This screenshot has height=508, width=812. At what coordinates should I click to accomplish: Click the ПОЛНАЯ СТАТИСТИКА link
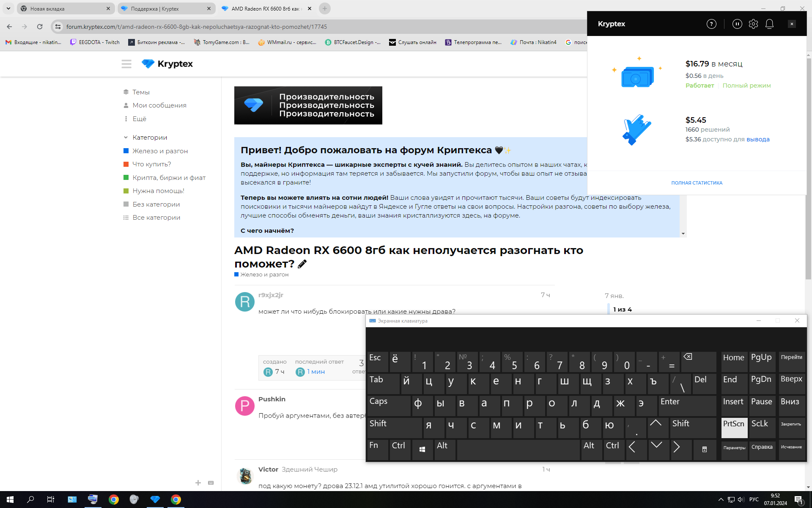tap(697, 183)
